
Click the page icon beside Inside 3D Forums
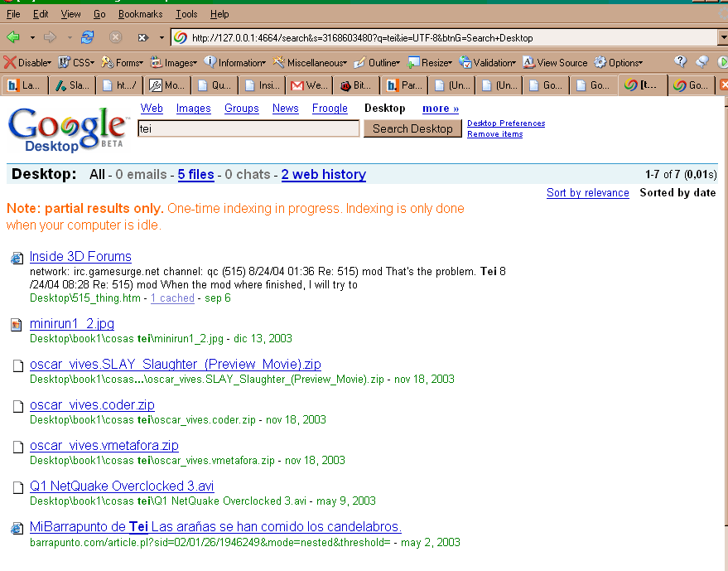coord(17,258)
